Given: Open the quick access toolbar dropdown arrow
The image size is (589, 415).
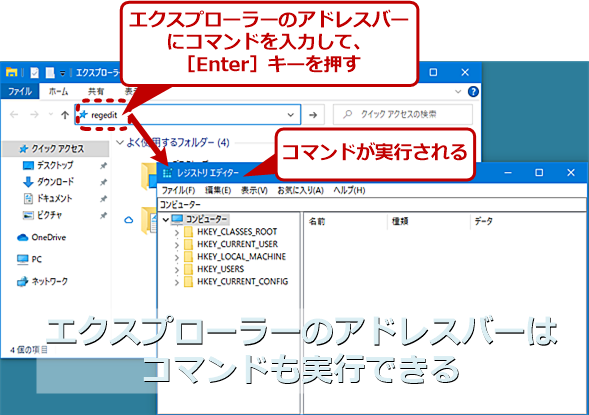Looking at the screenshot, I should (63, 73).
